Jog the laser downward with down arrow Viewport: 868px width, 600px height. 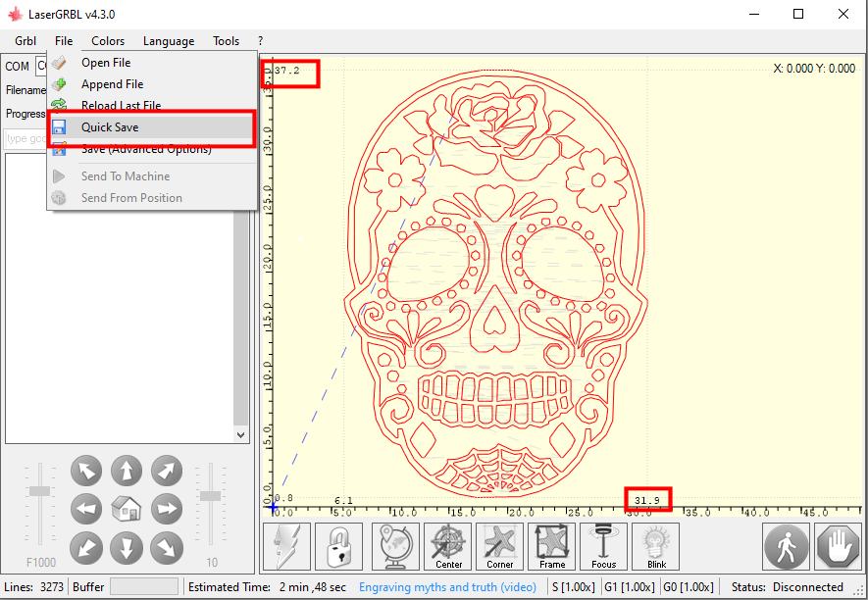coord(127,548)
